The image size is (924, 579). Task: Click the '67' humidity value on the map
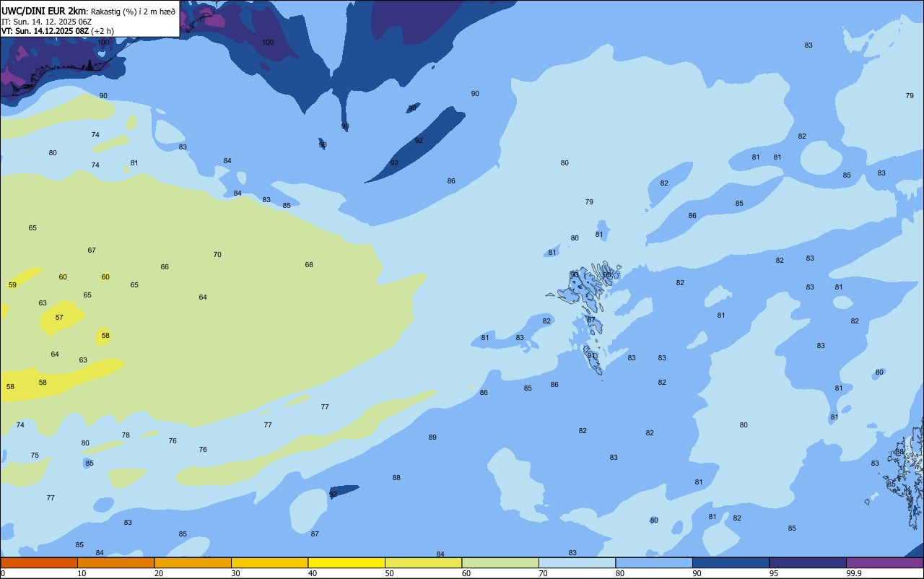click(x=92, y=251)
